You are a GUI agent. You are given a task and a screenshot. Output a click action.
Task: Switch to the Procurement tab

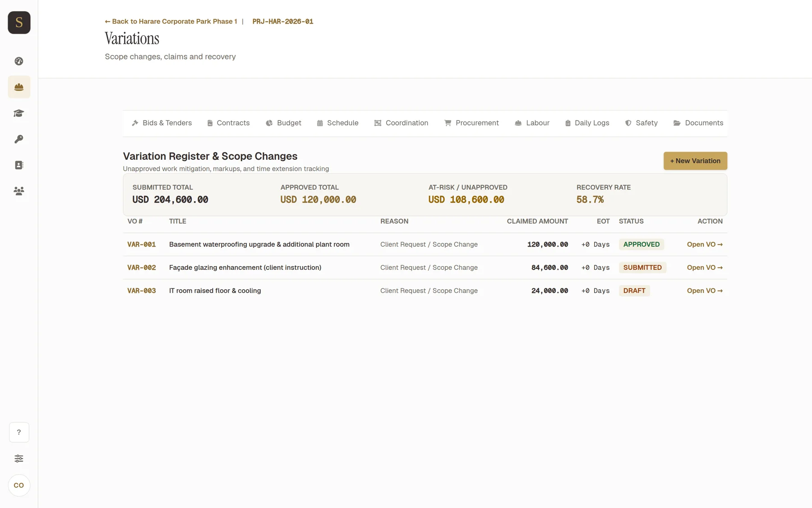click(471, 123)
